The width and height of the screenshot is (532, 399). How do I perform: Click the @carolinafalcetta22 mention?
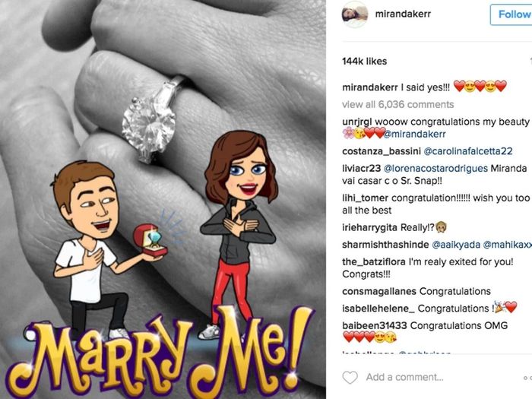click(468, 151)
